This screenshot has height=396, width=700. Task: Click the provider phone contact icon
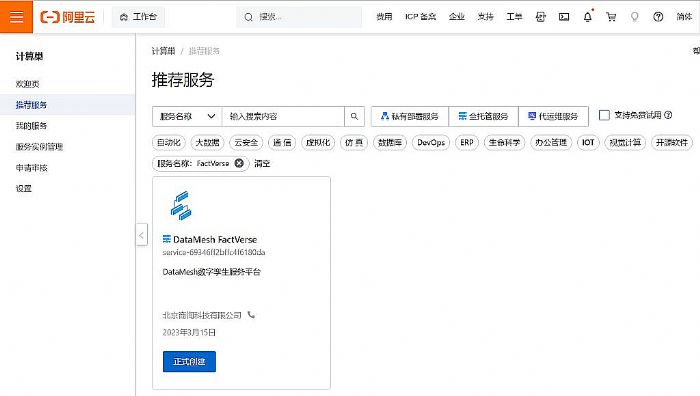(251, 315)
